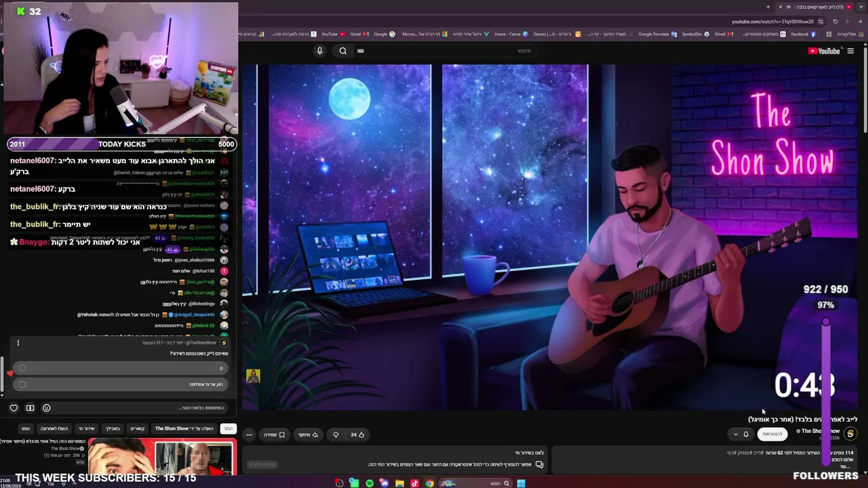The height and width of the screenshot is (488, 868).
Task: Open the chat panel icon in the live chat box
Action: click(x=539, y=464)
